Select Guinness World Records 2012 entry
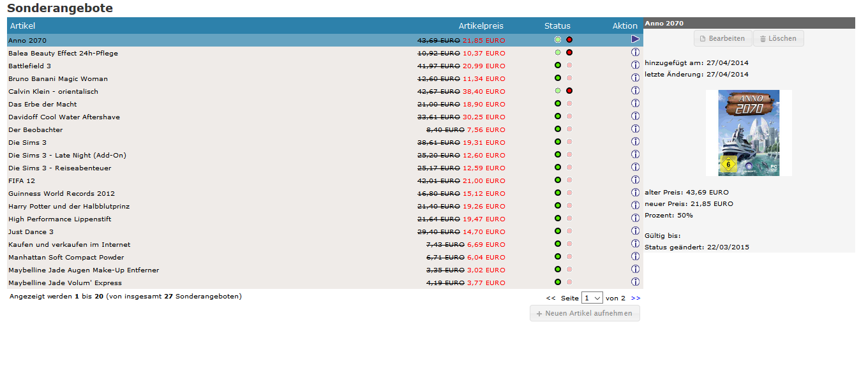 (x=61, y=193)
